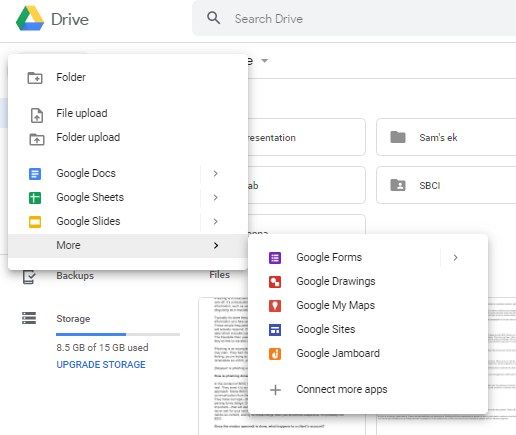Expand the Google Sheets submenu arrow

point(216,198)
